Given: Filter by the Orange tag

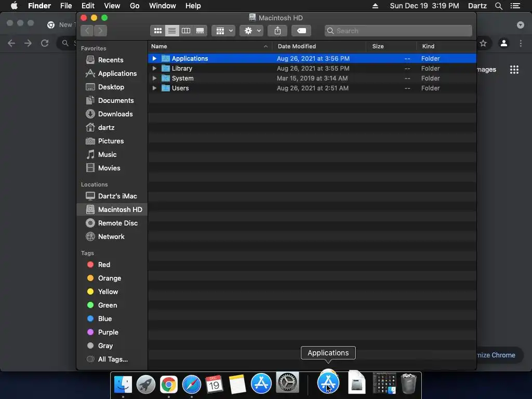Looking at the screenshot, I should (112, 278).
